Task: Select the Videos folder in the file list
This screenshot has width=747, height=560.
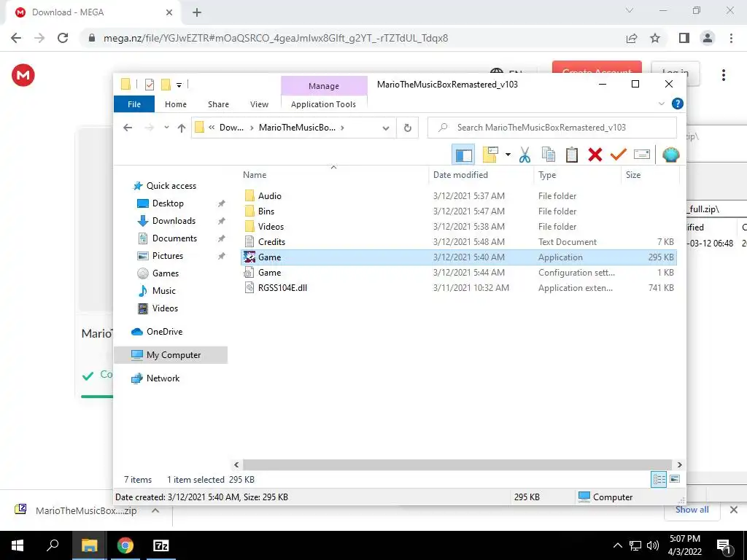Action: (x=458, y=227)
